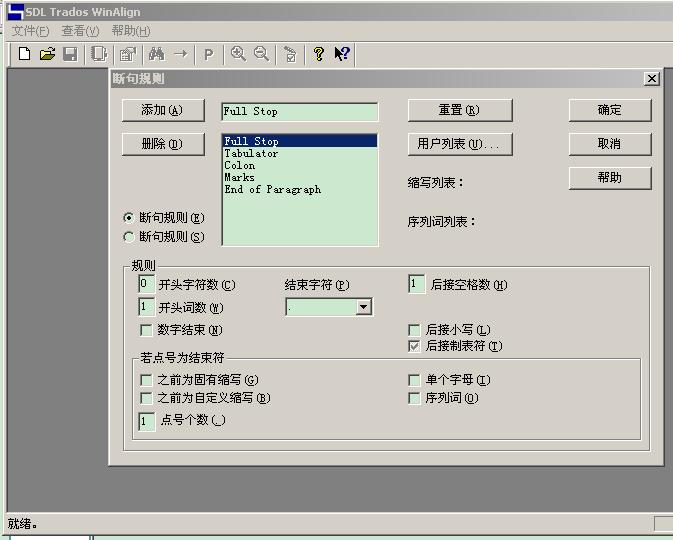Screen dimensions: 673x540
Task: Click the binoculars Find toolbar icon
Action: click(156, 54)
